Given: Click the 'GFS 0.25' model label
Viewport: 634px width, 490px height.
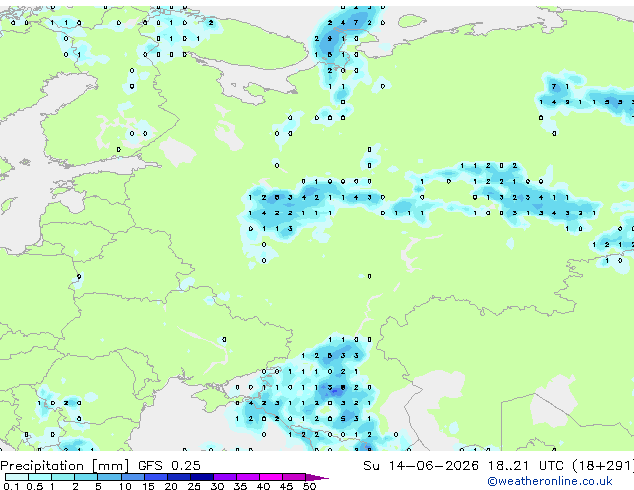Looking at the screenshot, I should coord(169,465).
